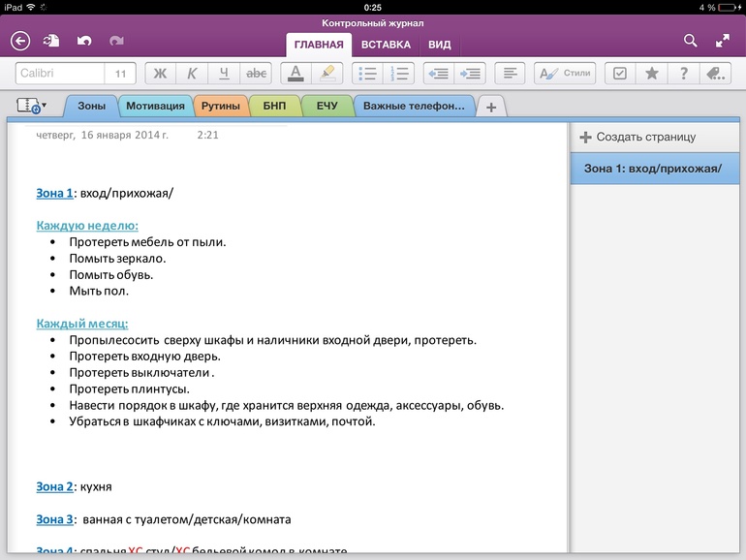
Task: Follow the Зона 2 link
Action: (54, 486)
